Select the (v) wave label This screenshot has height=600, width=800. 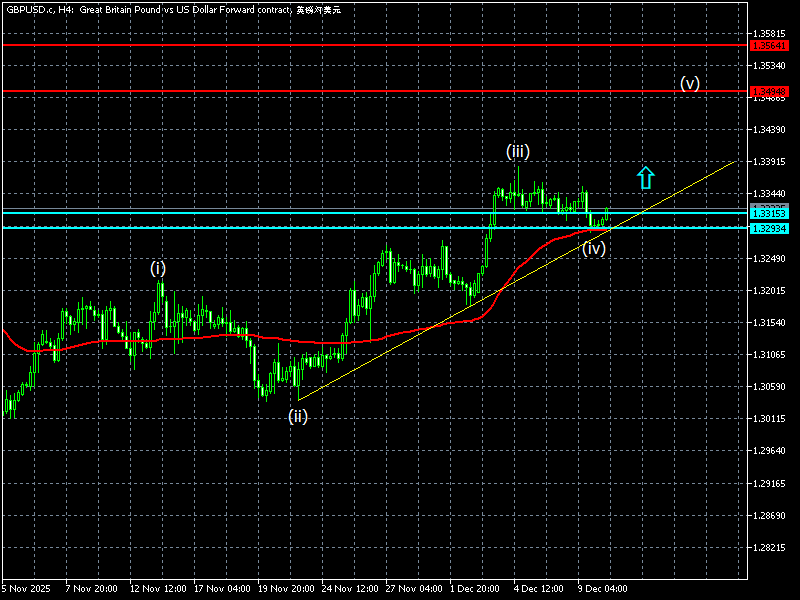coord(690,84)
